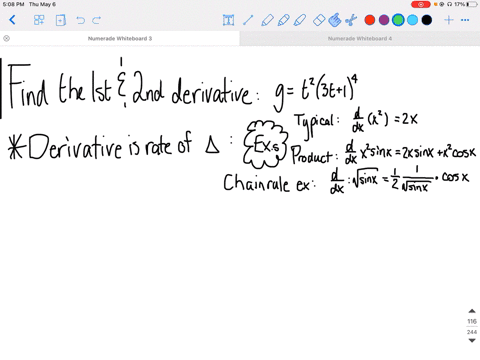Pick the black ink color

[427, 20]
